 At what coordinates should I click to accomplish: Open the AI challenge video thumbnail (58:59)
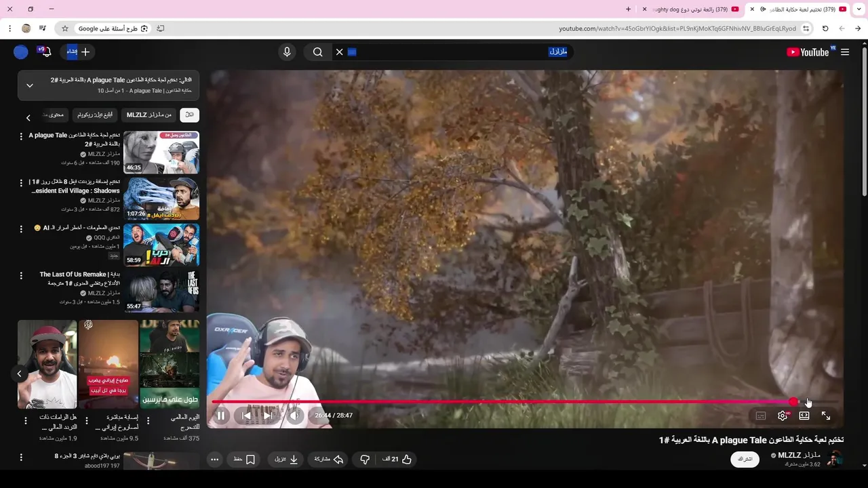[x=161, y=245]
